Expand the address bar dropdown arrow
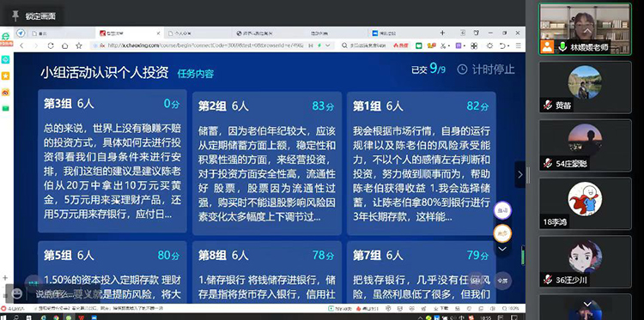The image size is (644, 320). tap(327, 45)
